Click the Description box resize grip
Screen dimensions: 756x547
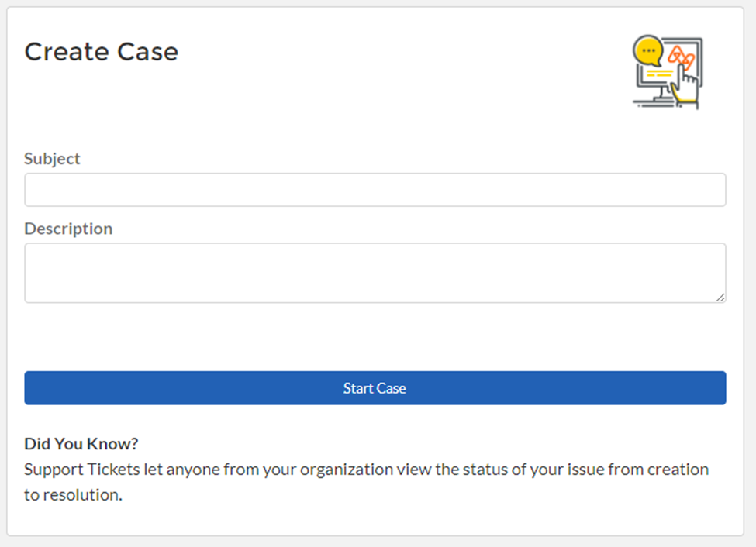pos(720,297)
